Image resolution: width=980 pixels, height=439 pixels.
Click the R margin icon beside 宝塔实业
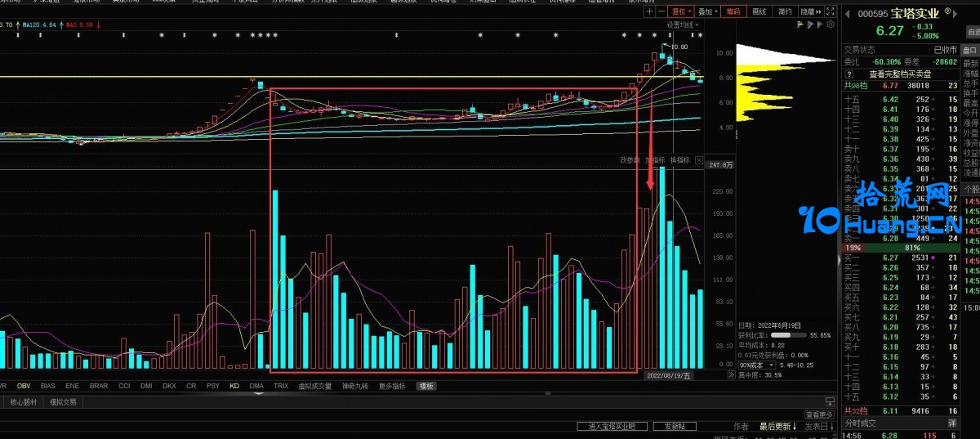(x=947, y=11)
